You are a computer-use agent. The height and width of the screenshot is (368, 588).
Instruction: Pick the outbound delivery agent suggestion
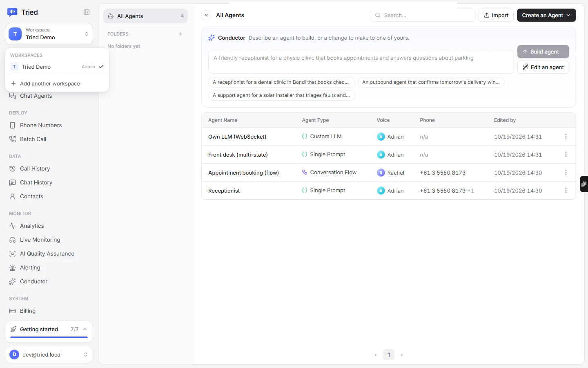click(x=431, y=82)
